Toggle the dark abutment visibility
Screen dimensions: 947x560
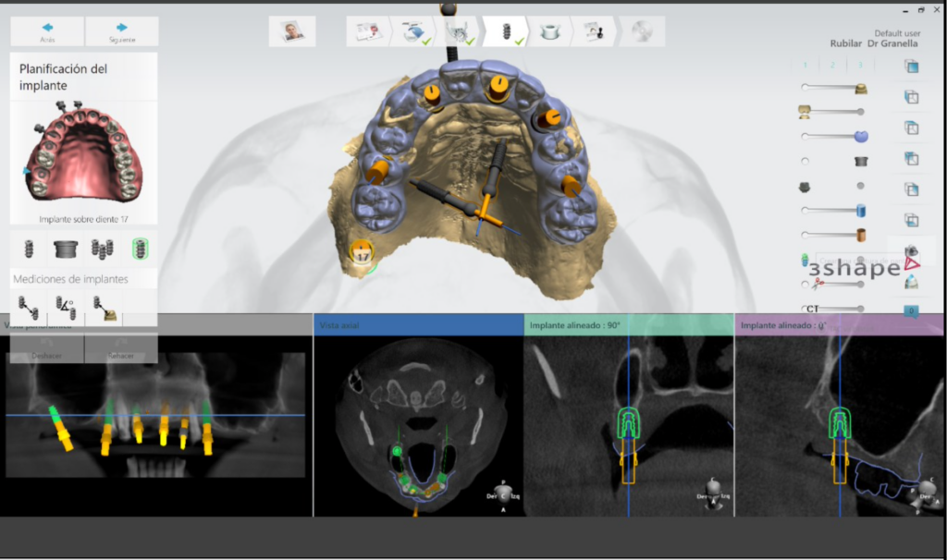[805, 188]
